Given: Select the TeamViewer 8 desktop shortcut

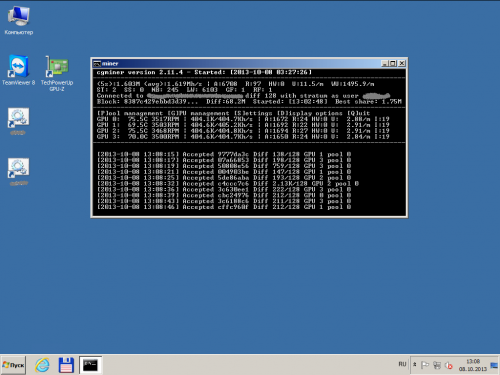Looking at the screenshot, I should pyautogui.click(x=18, y=70).
